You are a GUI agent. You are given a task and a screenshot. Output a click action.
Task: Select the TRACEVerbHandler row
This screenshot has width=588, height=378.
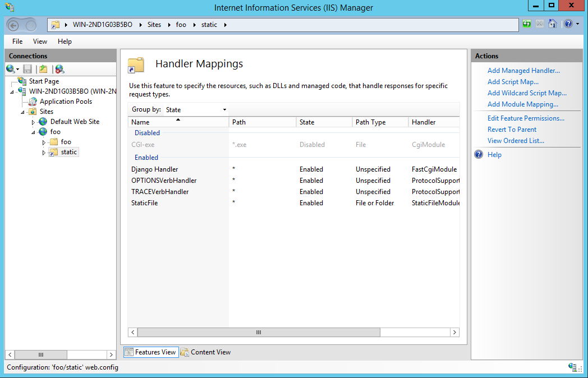tap(293, 192)
